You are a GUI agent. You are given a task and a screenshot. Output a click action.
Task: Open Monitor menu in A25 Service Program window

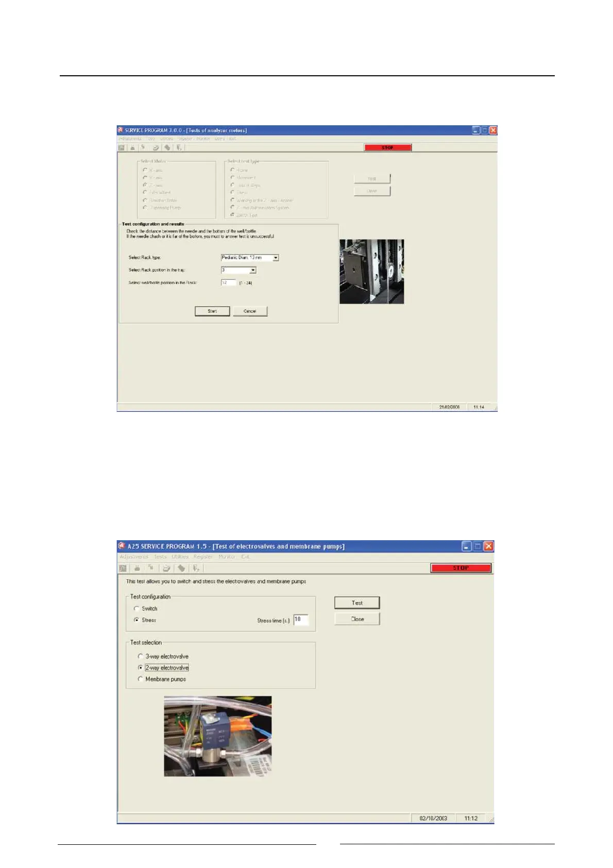tap(227, 557)
